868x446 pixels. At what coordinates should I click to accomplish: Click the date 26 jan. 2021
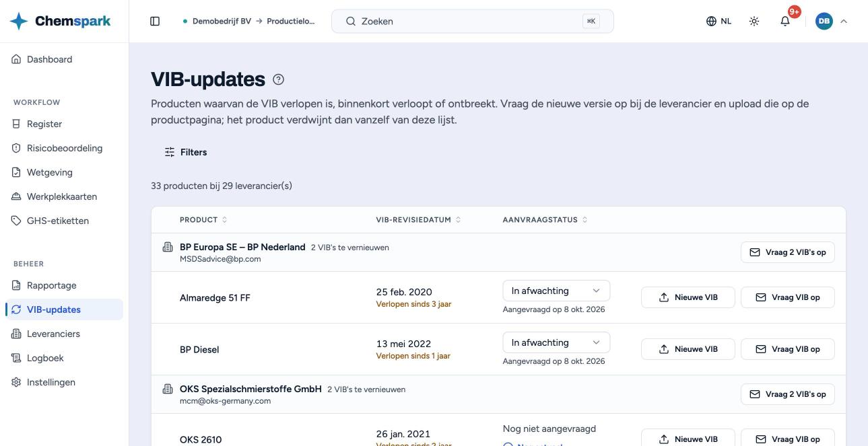click(x=403, y=434)
